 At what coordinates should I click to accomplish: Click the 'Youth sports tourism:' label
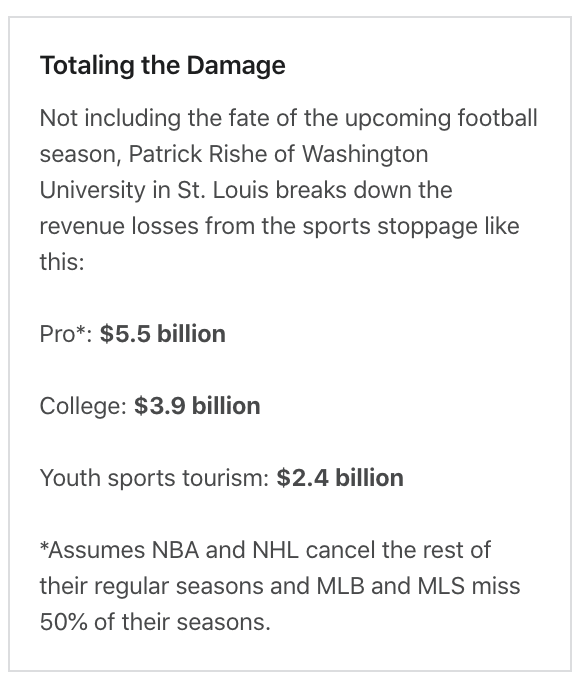tap(154, 479)
